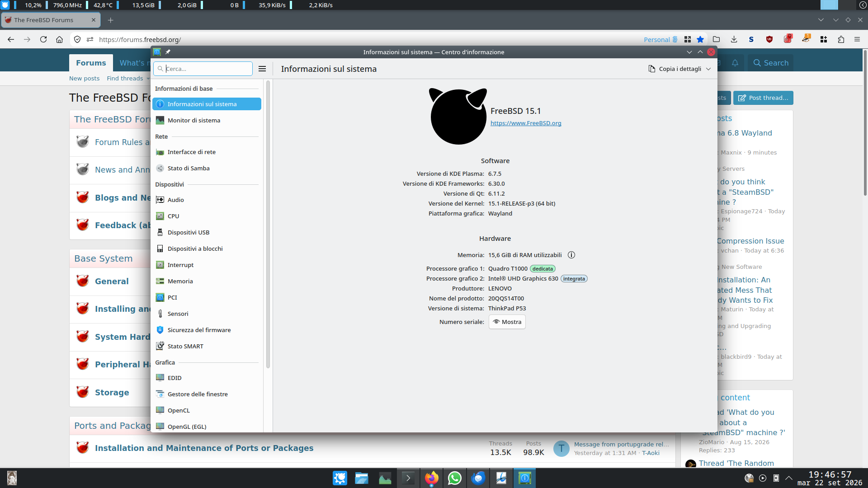The image size is (868, 488).
Task: Expand hidden system tray icons
Action: (789, 478)
